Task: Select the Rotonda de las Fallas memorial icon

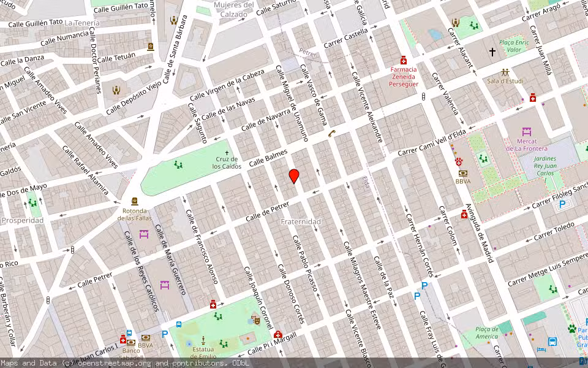Action: tap(134, 201)
